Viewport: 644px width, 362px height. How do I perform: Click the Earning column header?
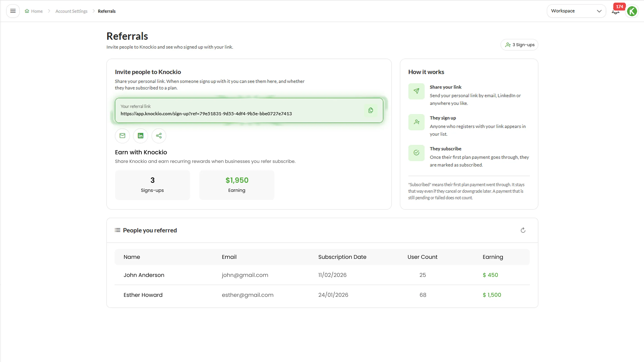(493, 257)
